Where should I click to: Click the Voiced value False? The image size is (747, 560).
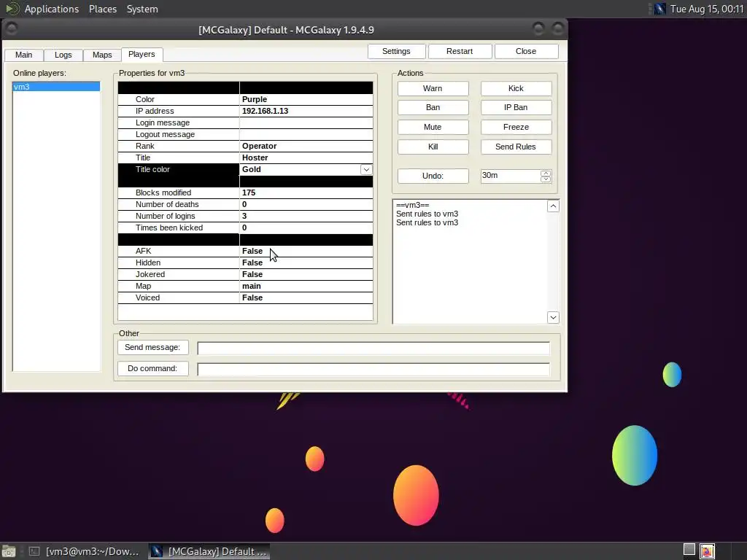point(306,297)
